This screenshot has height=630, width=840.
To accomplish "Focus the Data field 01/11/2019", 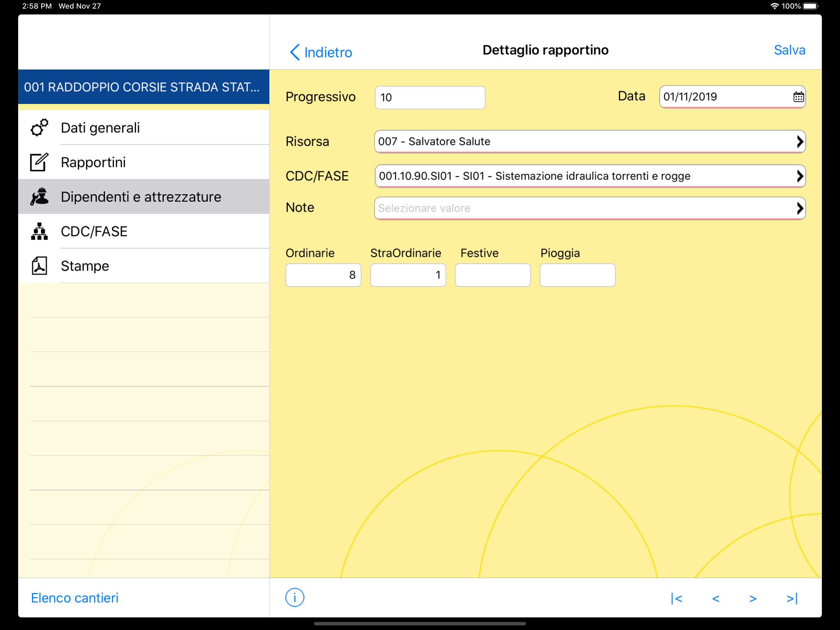I will [732, 97].
